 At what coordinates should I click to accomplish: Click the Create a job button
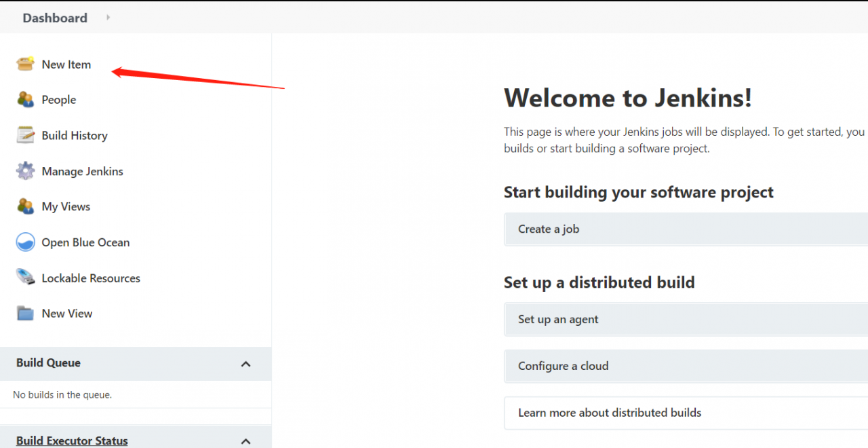[686, 229]
